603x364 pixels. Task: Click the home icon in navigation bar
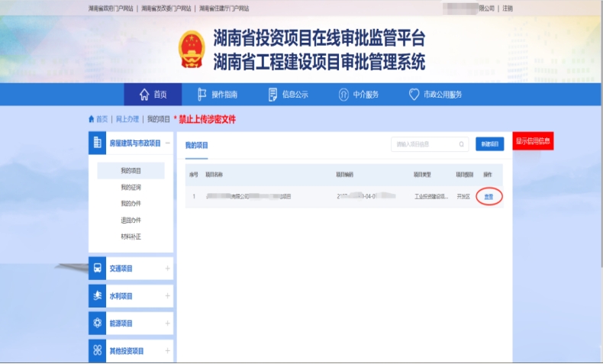(144, 94)
